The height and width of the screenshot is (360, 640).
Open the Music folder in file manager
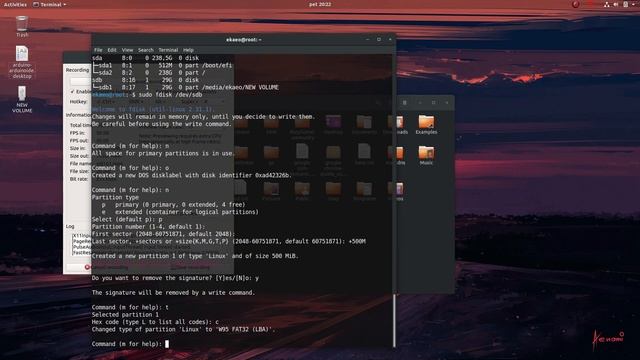point(426,155)
